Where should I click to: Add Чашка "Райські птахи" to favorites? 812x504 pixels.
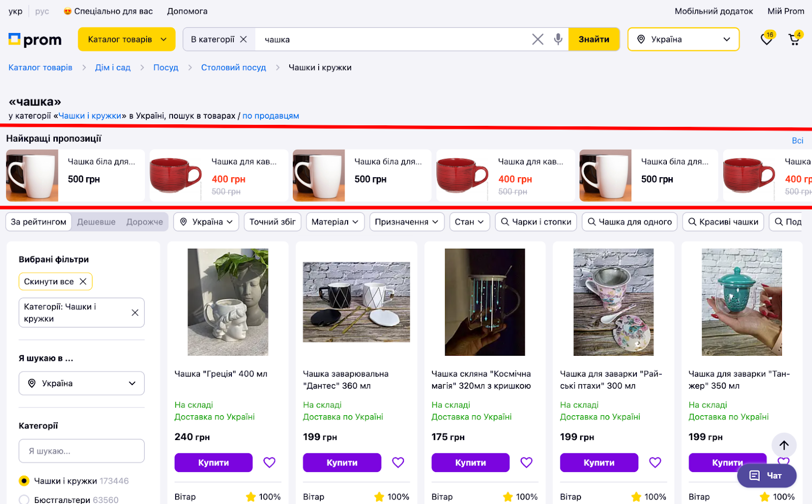pyautogui.click(x=655, y=462)
